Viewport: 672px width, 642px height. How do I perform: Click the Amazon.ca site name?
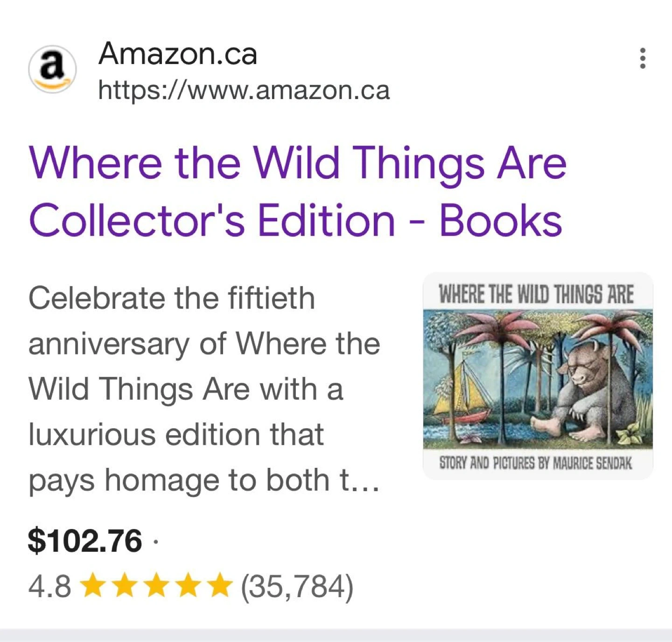178,54
